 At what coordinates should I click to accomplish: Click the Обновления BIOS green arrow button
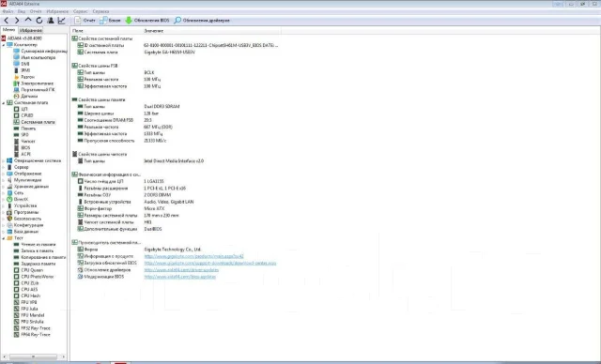pos(147,21)
